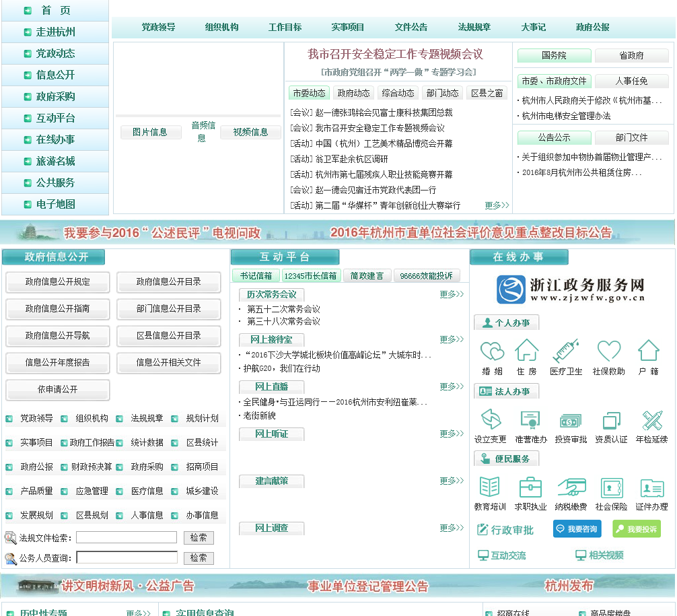The height and width of the screenshot is (616, 677).
Task: Open the 统计数据 link
Action: [x=147, y=443]
